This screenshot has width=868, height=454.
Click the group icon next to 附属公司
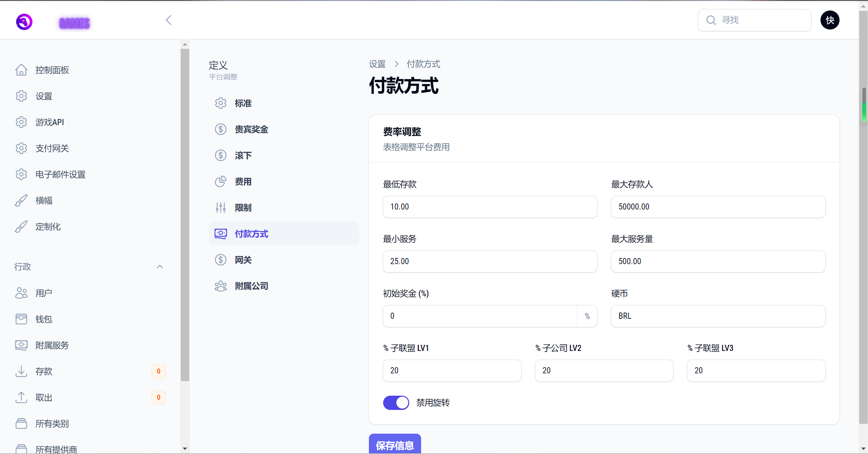coord(220,286)
